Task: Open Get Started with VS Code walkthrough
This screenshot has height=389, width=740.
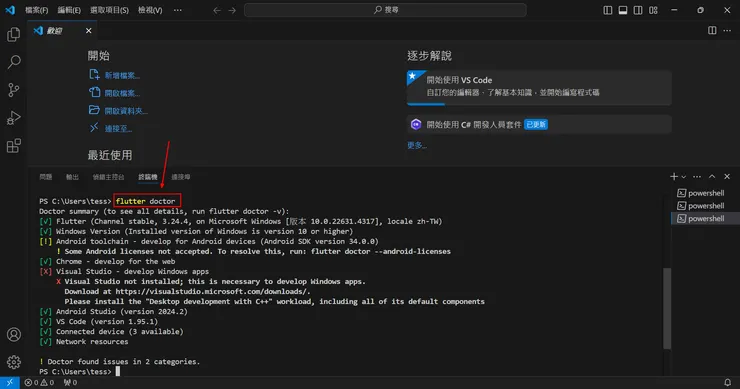Action: click(x=538, y=87)
